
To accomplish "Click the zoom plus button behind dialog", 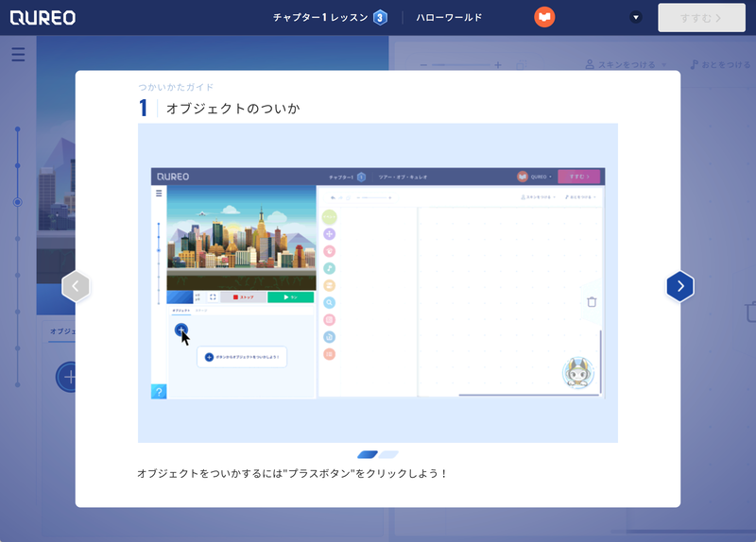I will point(498,65).
